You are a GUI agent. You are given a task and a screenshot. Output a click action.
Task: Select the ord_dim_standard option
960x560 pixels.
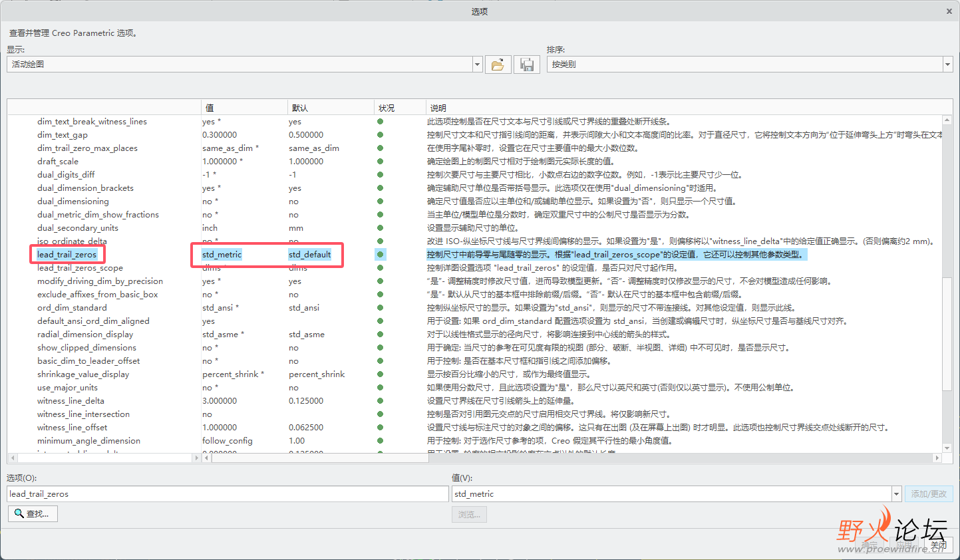tap(72, 308)
